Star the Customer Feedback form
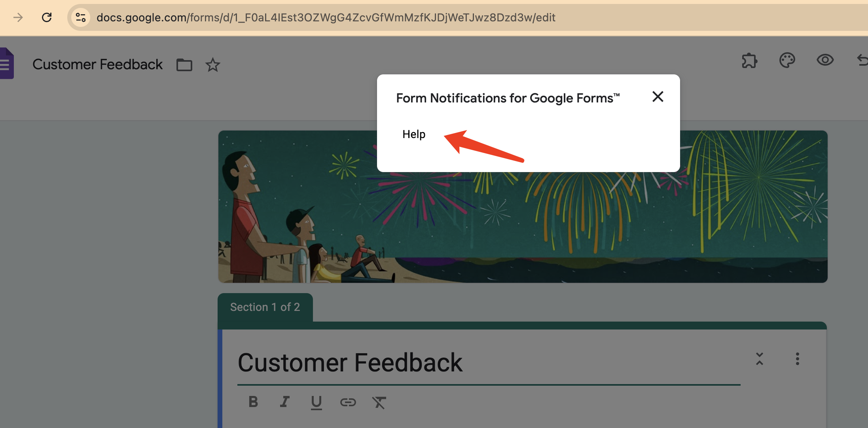The height and width of the screenshot is (428, 868). [213, 65]
